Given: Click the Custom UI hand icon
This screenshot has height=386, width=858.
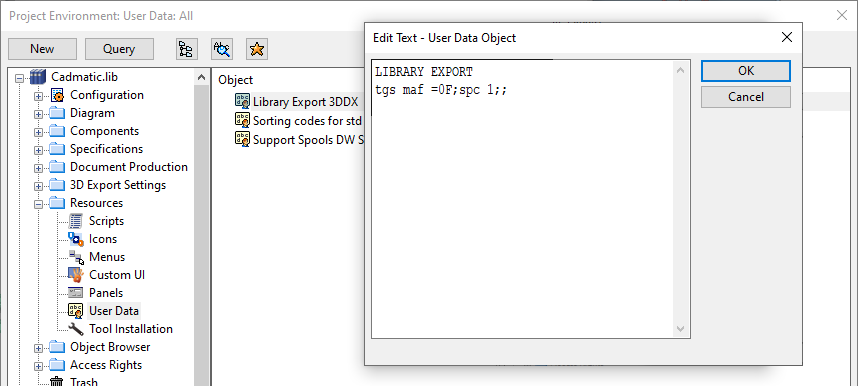Looking at the screenshot, I should click(x=76, y=275).
